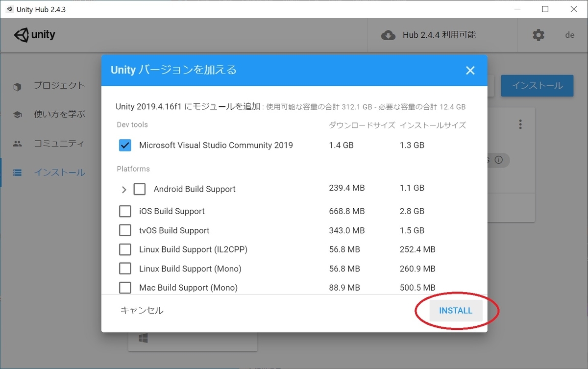Click the Windows platform icon on card
This screenshot has width=588, height=369.
144,339
